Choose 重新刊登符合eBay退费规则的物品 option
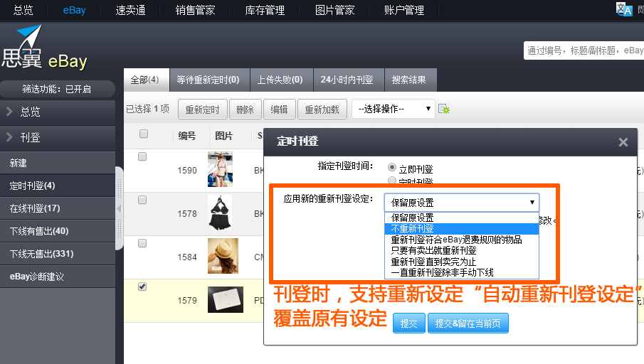The height and width of the screenshot is (364, 644). 462,240
